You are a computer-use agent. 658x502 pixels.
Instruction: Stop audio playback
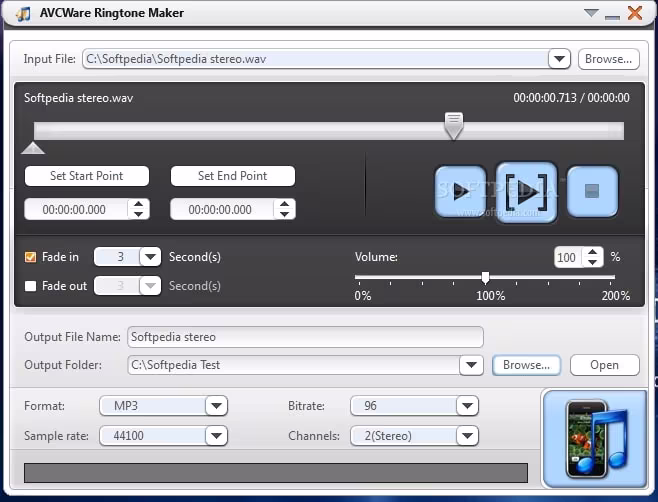coord(592,191)
